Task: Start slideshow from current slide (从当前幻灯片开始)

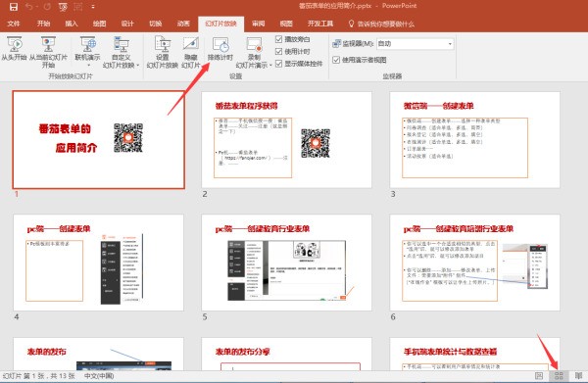Action: point(48,52)
